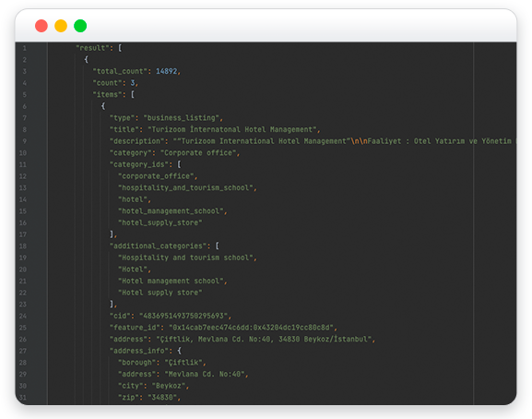532x419 pixels.
Task: Click the opening bracket after "additional_categories"
Action: point(218,245)
